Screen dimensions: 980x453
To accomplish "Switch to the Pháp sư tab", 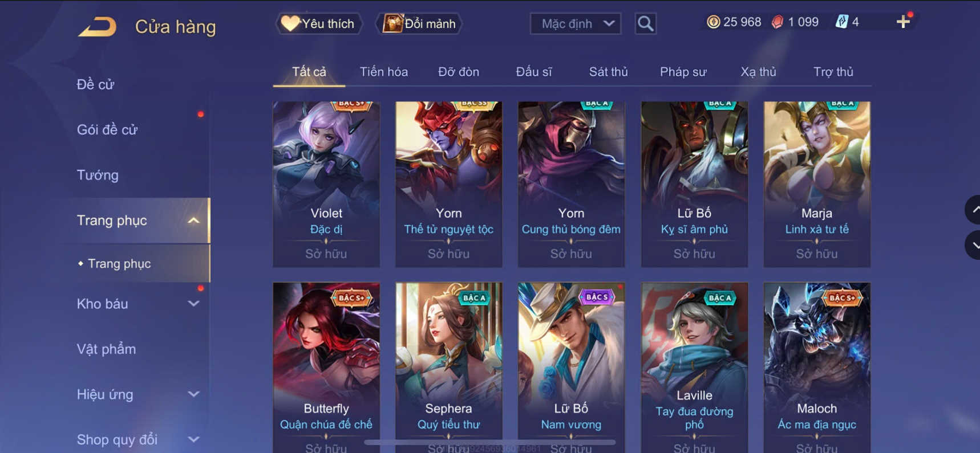I will tap(683, 72).
